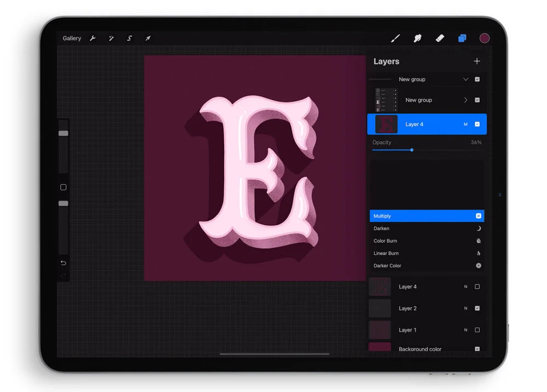
Task: Select the Smudge tool
Action: coord(417,38)
